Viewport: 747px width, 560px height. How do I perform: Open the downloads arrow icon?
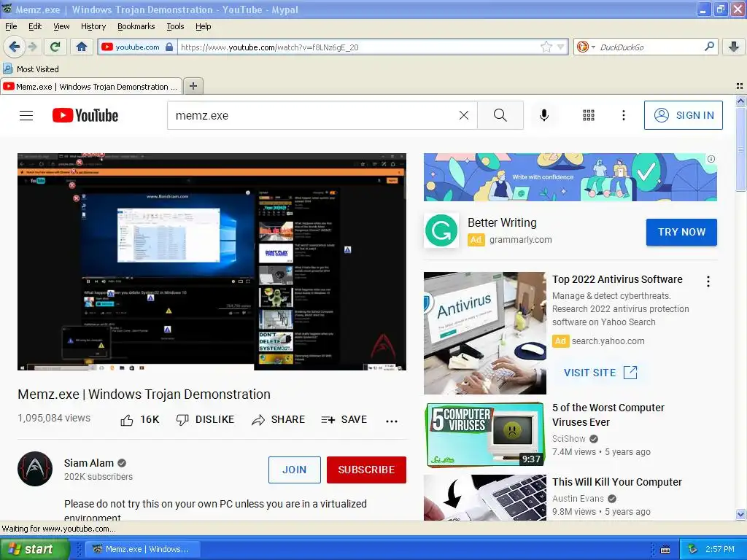click(x=734, y=47)
